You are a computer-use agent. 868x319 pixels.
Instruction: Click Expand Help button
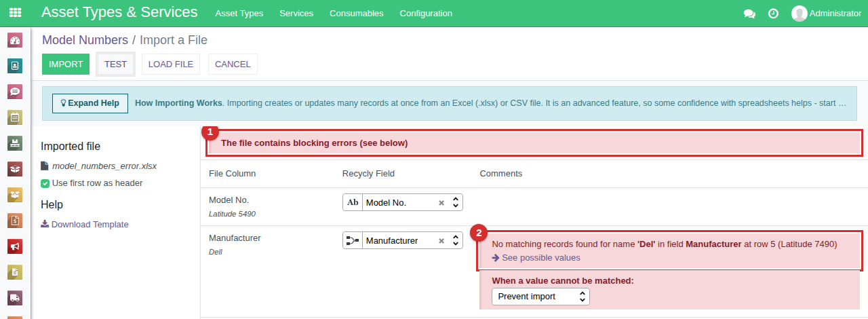90,103
